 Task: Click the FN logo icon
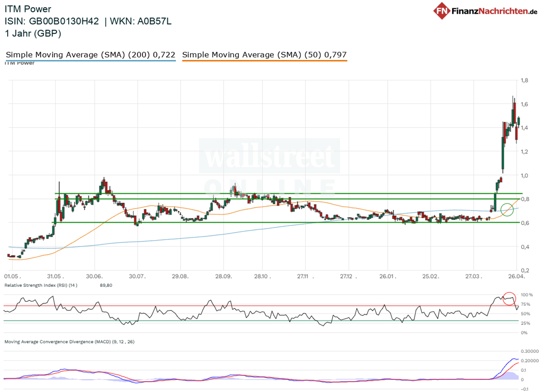(442, 11)
